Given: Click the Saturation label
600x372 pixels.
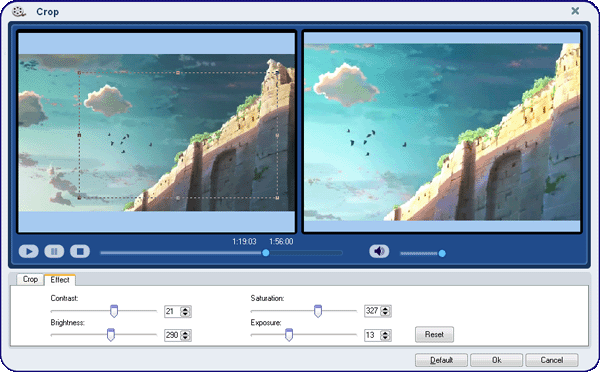Looking at the screenshot, I should [x=267, y=298].
